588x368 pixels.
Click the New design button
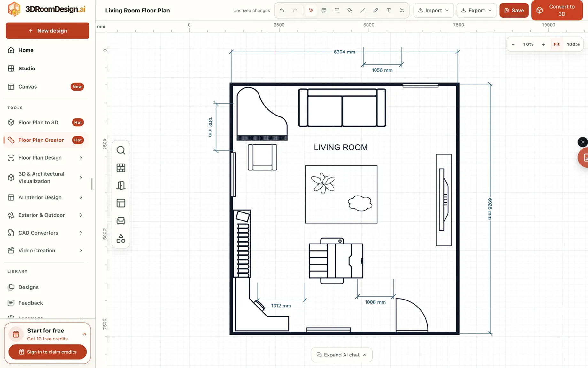47,31
